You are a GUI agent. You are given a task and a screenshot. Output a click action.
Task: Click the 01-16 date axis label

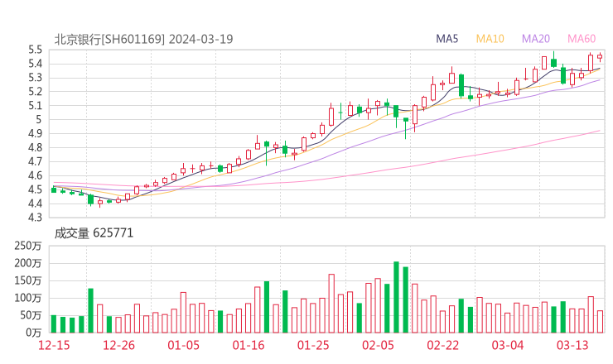pos(249,345)
